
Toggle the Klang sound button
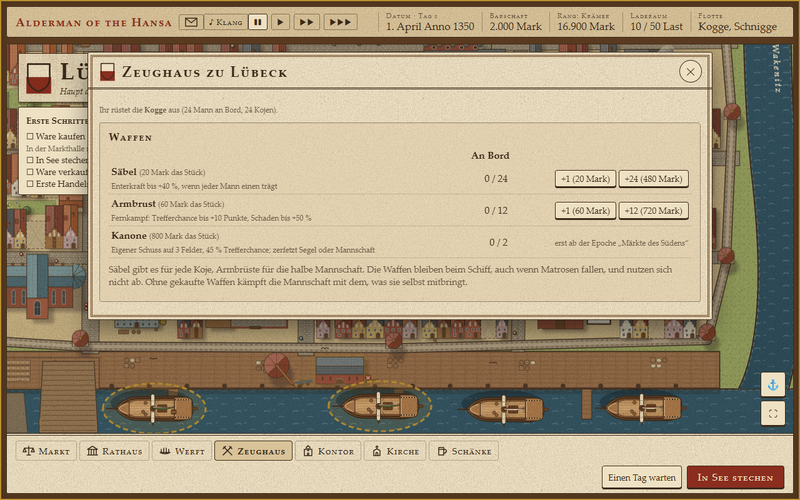point(226,22)
